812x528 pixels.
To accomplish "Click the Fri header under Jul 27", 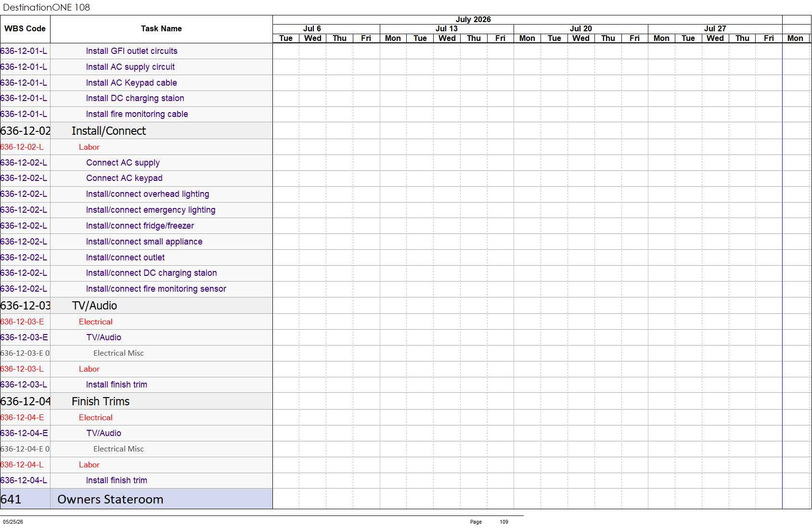I will pos(769,39).
